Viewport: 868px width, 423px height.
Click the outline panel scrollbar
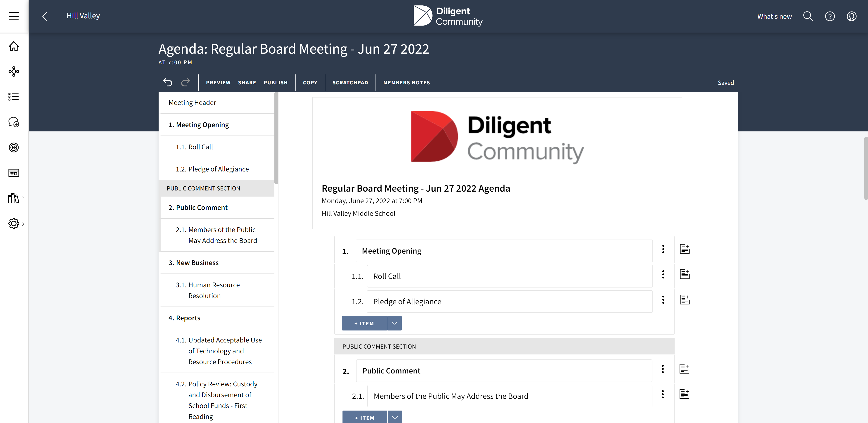pos(276,138)
